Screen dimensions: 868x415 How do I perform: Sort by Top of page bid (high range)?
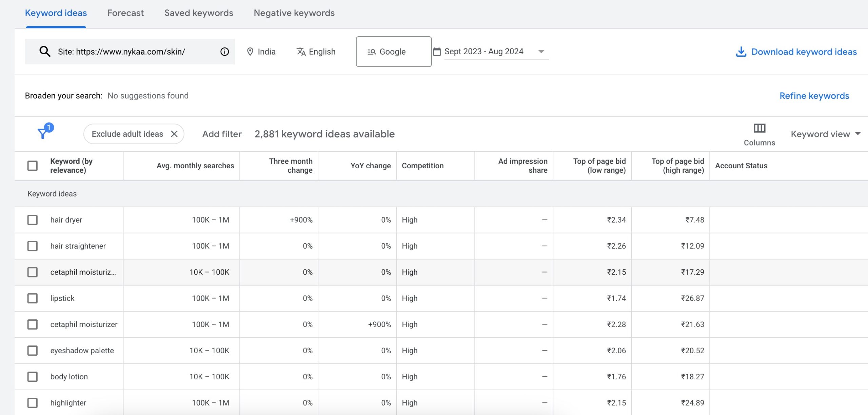[678, 166]
